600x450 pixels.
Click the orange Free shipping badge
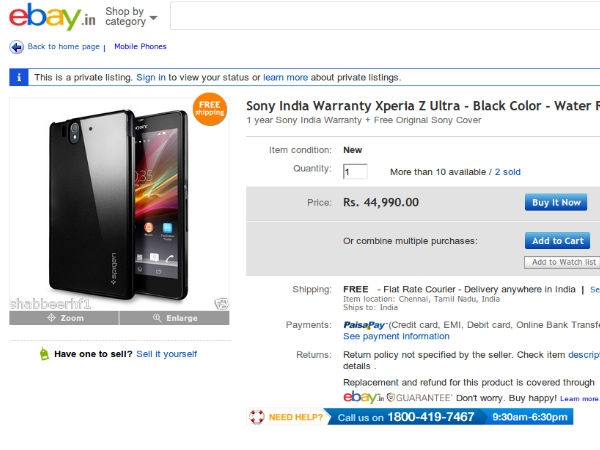tap(209, 108)
